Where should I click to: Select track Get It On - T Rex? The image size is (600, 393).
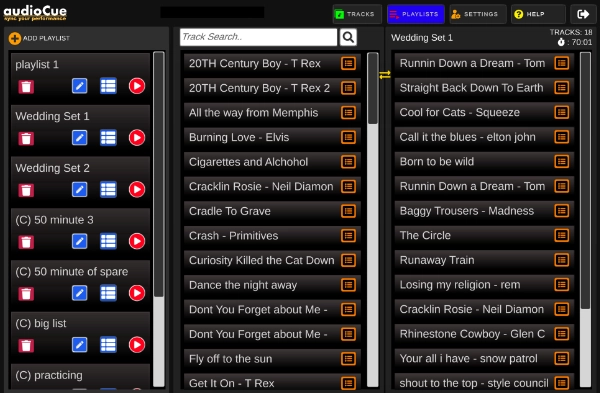click(272, 382)
